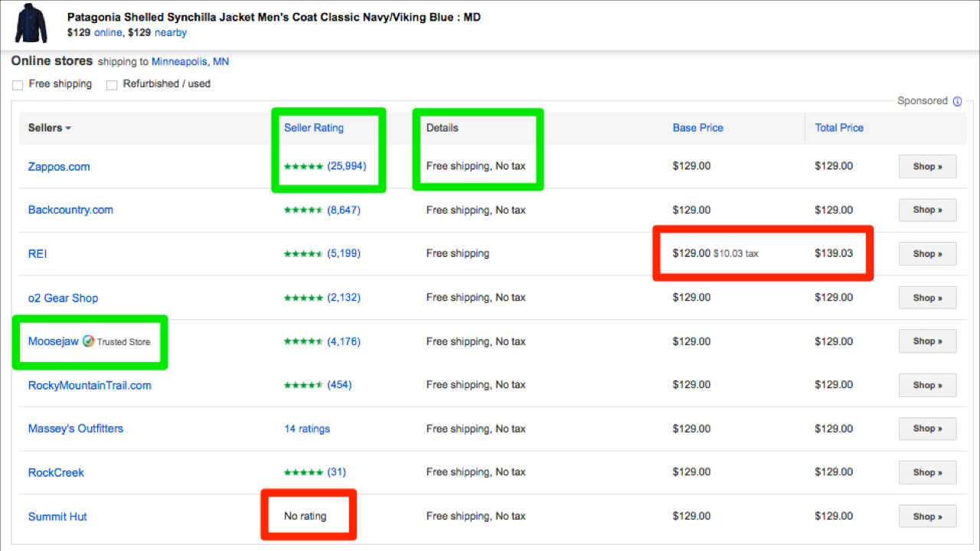
Task: Click Shop button for Moosejaw
Action: pyautogui.click(x=927, y=341)
